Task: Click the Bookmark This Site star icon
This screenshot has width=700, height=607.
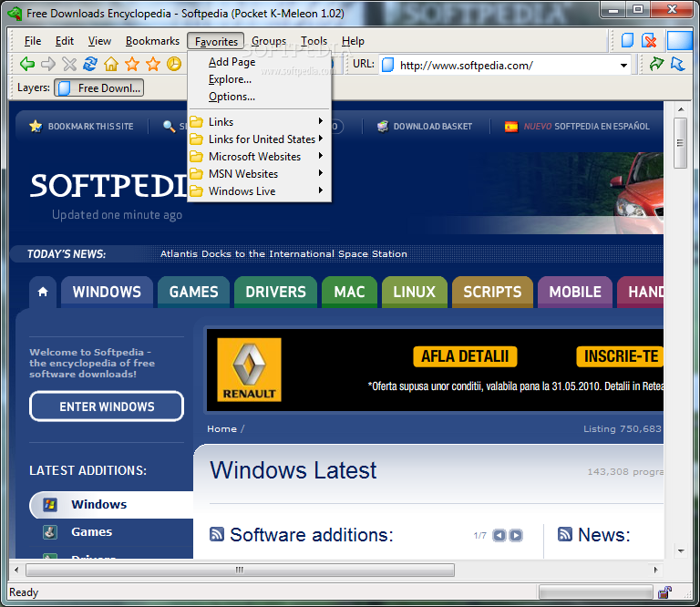Action: tap(36, 127)
